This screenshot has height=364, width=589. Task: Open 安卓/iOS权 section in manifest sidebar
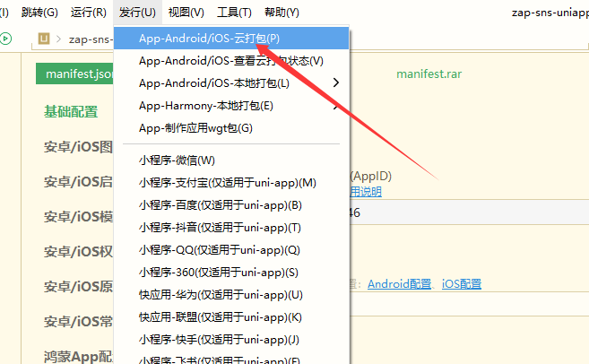78,251
